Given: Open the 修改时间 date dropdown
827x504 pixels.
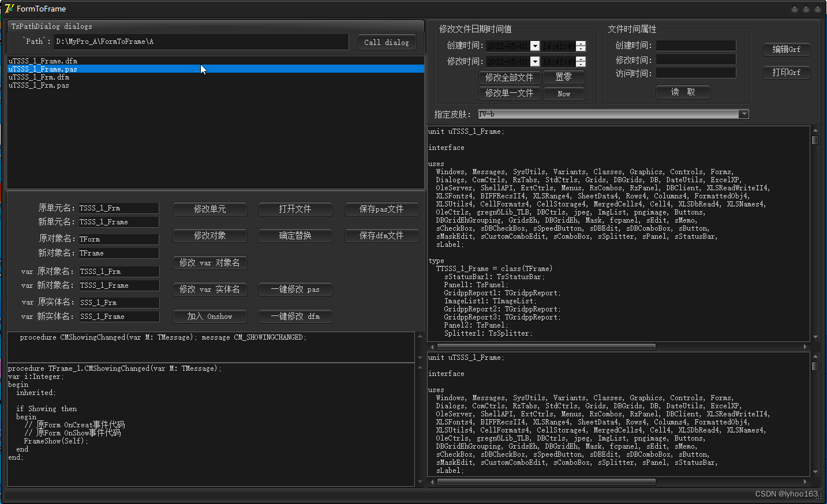Looking at the screenshot, I should point(535,61).
